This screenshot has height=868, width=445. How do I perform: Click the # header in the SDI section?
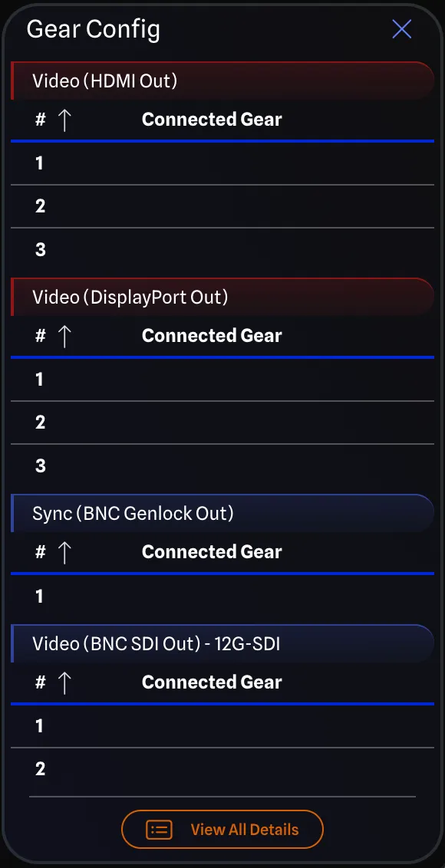(39, 682)
